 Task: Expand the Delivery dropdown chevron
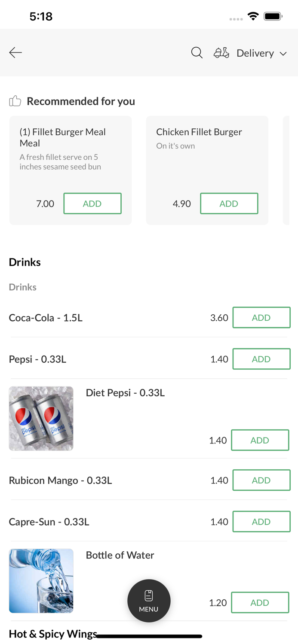(x=283, y=54)
